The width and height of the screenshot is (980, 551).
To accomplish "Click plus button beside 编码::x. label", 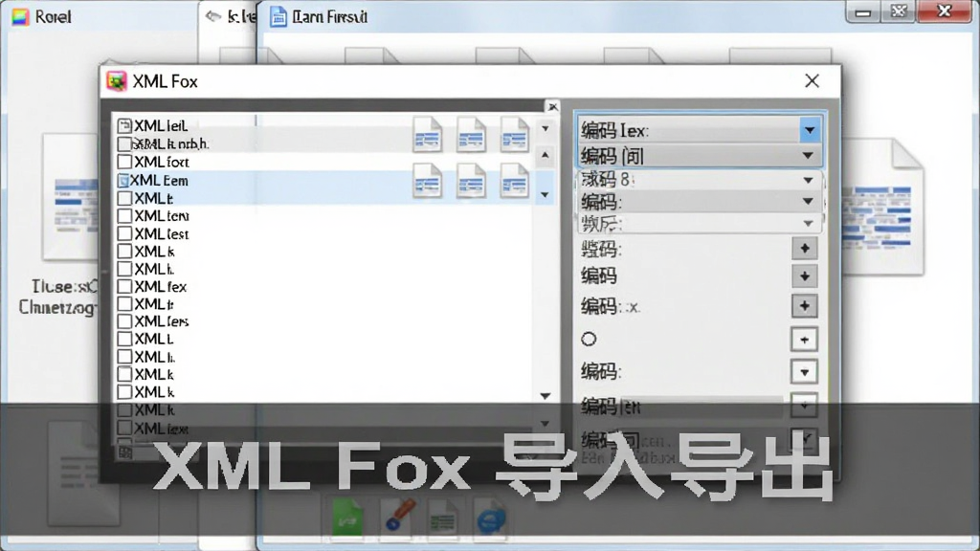I will (x=804, y=306).
